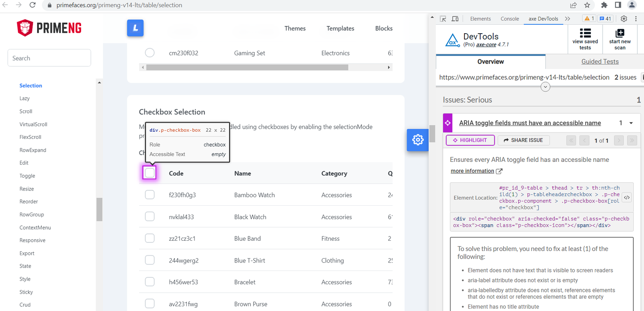This screenshot has width=644, height=311.
Task: Open DevTools settings gear
Action: (x=624, y=19)
